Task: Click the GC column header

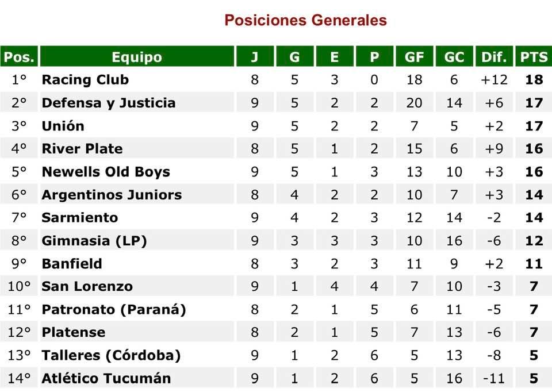Action: point(454,56)
